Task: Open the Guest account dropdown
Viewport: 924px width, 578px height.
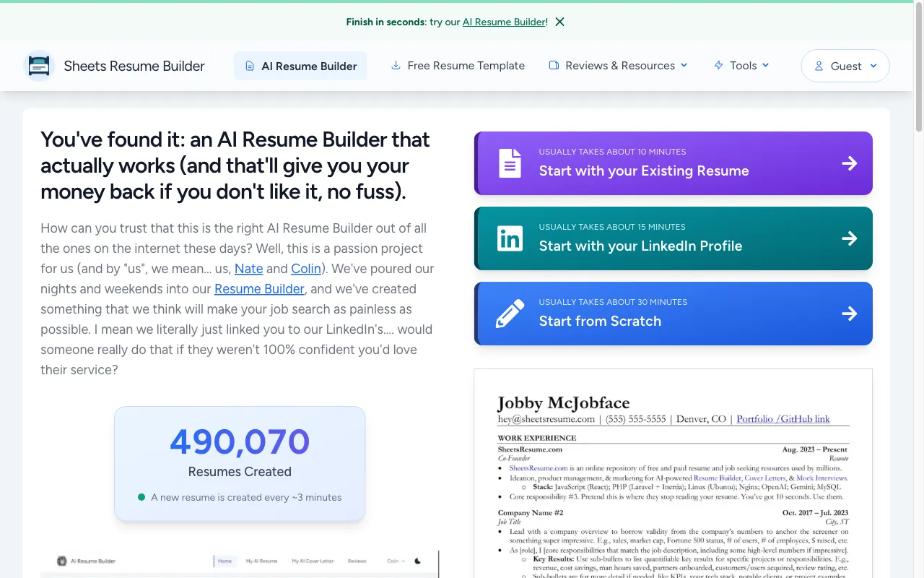Action: click(845, 66)
